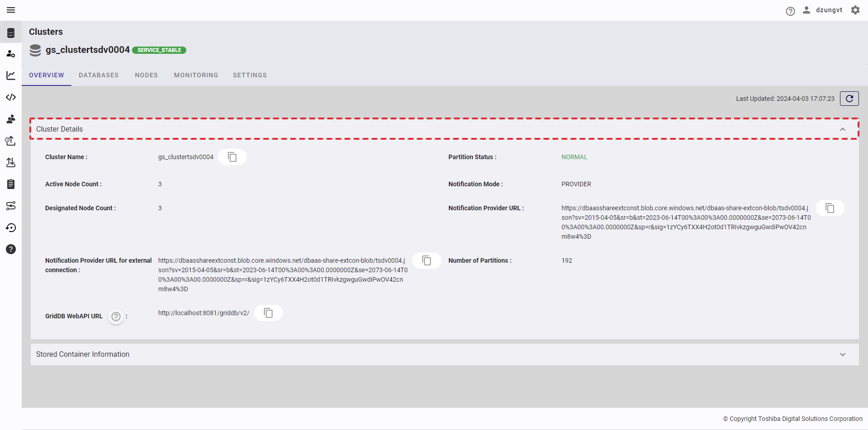868x430 pixels.
Task: Copy the external connection provider URL
Action: [x=426, y=260]
